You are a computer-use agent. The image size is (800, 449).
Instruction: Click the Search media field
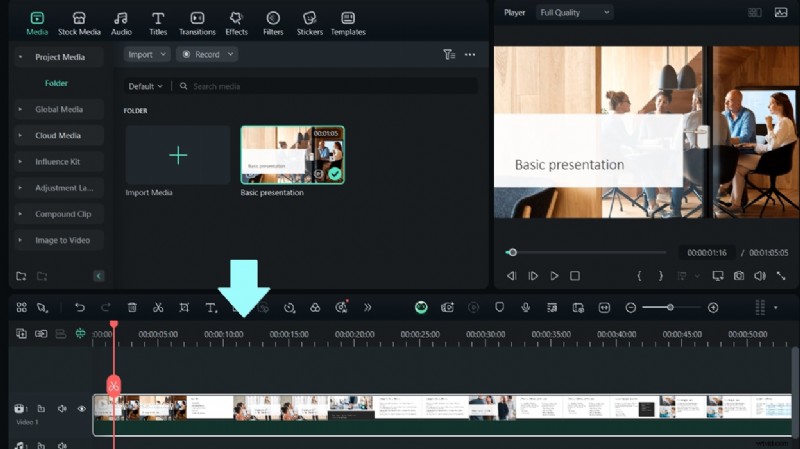click(327, 86)
